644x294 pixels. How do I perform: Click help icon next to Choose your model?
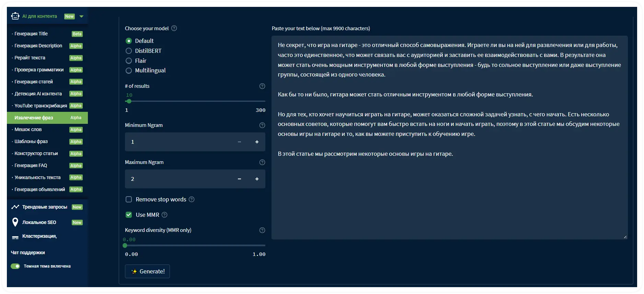[174, 28]
